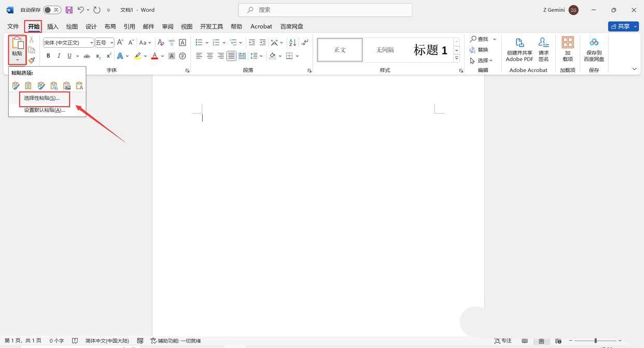Viewport: 644px width, 348px height.
Task: Apply Subscript formatting
Action: (98, 56)
